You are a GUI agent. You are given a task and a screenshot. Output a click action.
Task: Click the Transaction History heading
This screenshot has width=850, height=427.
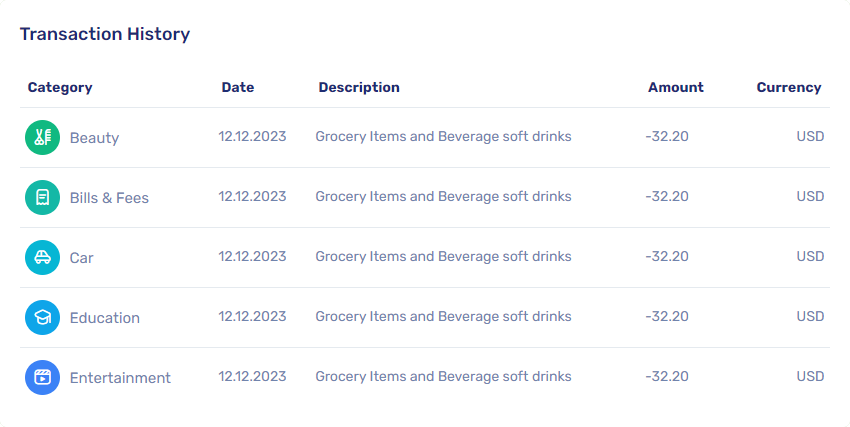point(105,34)
